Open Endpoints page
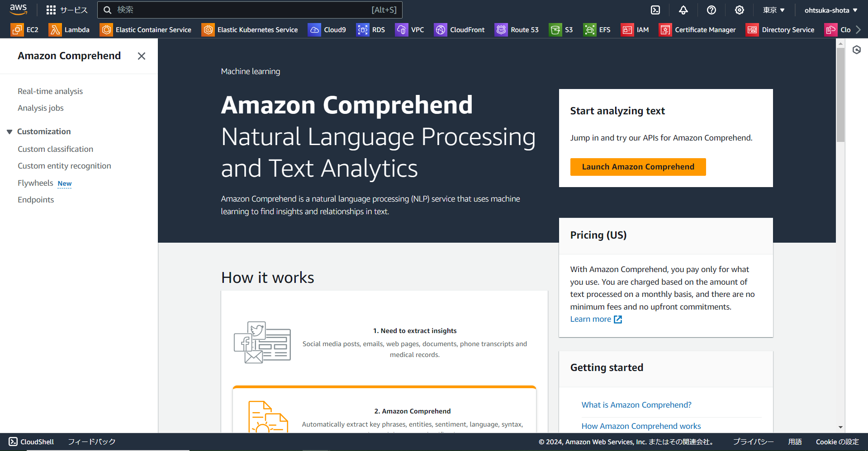The height and width of the screenshot is (451, 868). (36, 200)
